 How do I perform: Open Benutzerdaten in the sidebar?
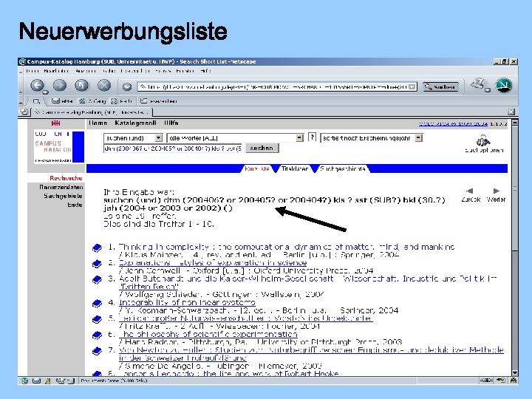click(61, 187)
